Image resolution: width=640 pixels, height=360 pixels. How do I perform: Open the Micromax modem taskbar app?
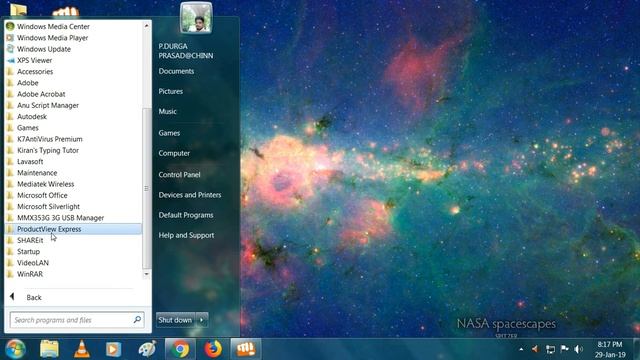click(x=245, y=349)
